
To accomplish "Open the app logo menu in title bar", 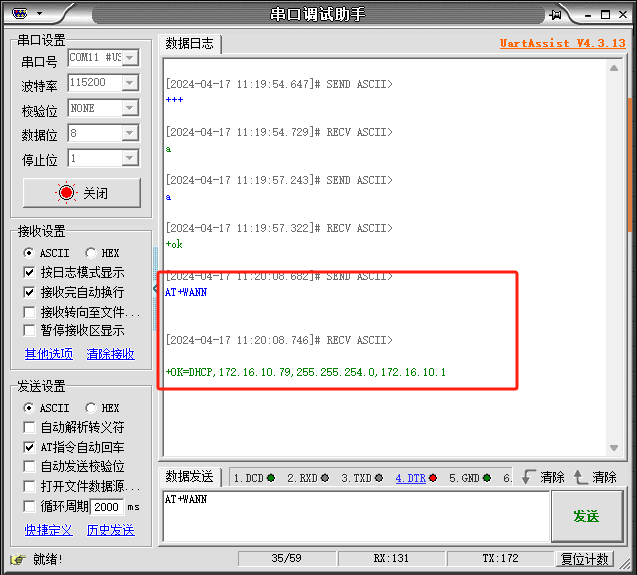I will click(20, 13).
